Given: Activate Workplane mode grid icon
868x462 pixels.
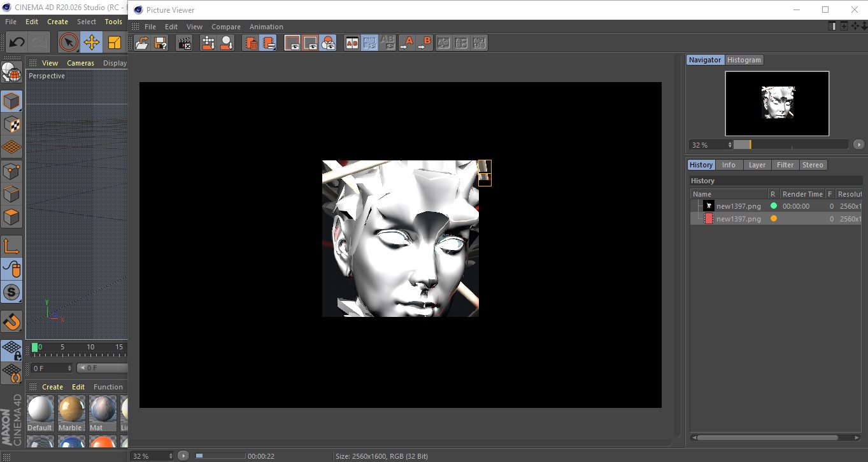Looking at the screenshot, I should click(11, 147).
